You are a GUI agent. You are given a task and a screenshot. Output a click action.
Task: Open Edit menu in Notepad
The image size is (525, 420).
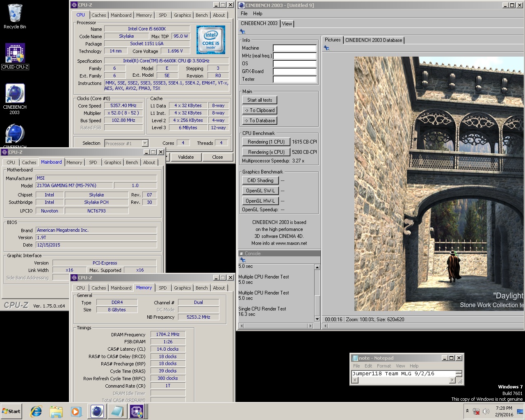tap(368, 366)
